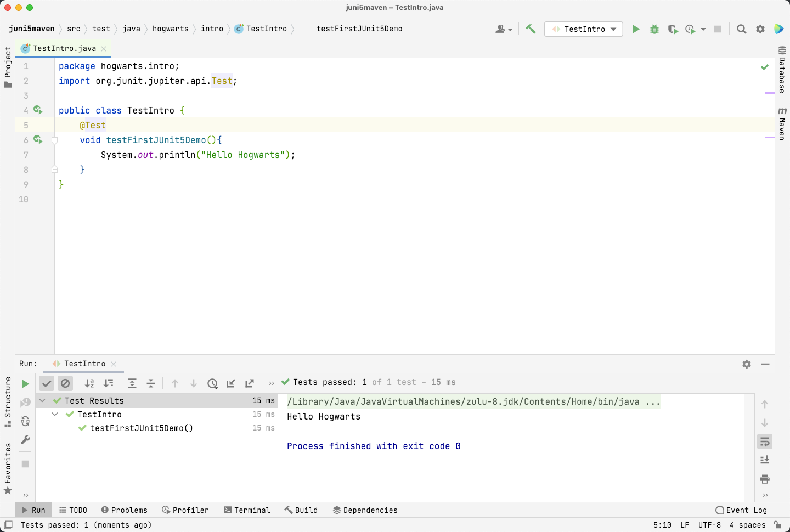The width and height of the screenshot is (790, 532).
Task: Open Search Everywhere magnifier icon
Action: click(x=741, y=29)
